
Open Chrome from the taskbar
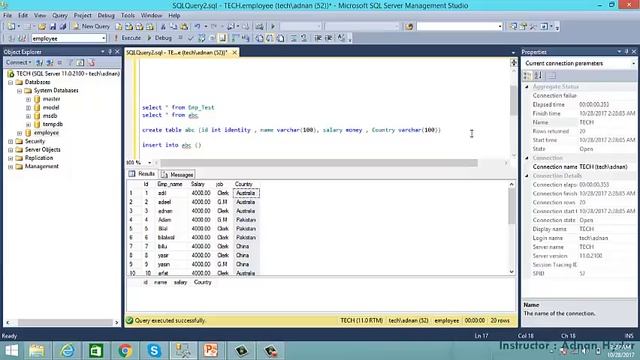[x=125, y=351]
